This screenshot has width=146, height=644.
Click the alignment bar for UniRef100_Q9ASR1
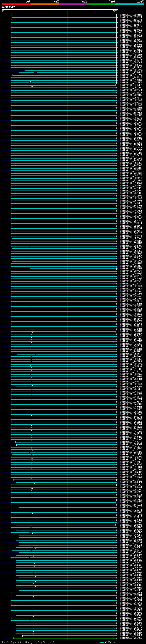64,15
